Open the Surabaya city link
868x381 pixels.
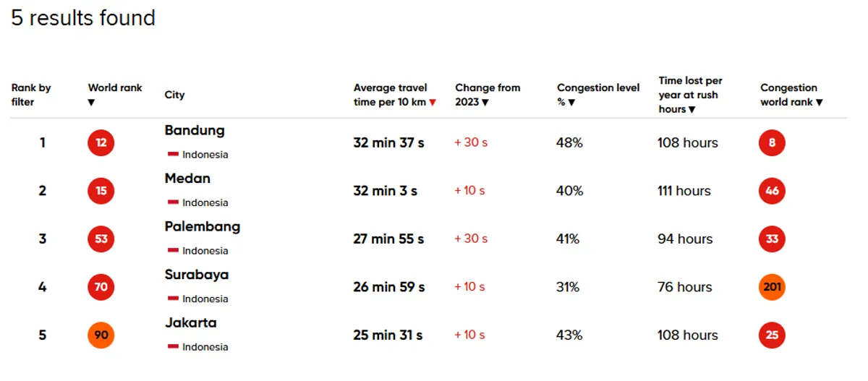click(197, 275)
